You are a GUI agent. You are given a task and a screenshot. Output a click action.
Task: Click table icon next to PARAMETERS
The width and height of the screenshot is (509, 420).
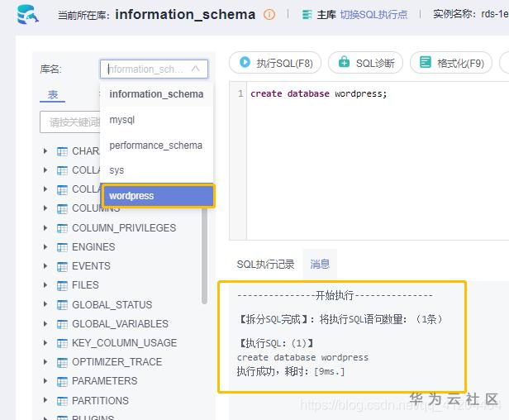[x=62, y=381]
